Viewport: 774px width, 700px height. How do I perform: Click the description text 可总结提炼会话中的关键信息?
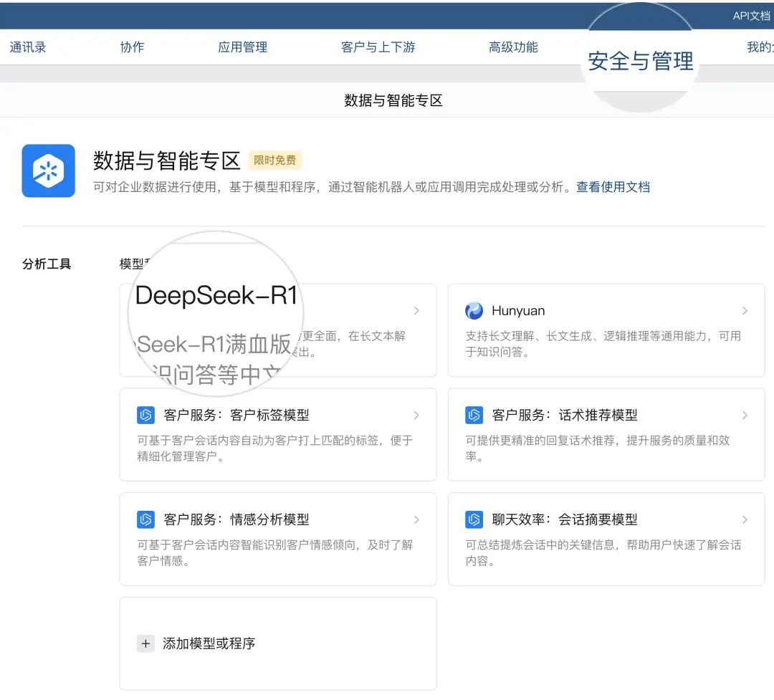(x=603, y=552)
